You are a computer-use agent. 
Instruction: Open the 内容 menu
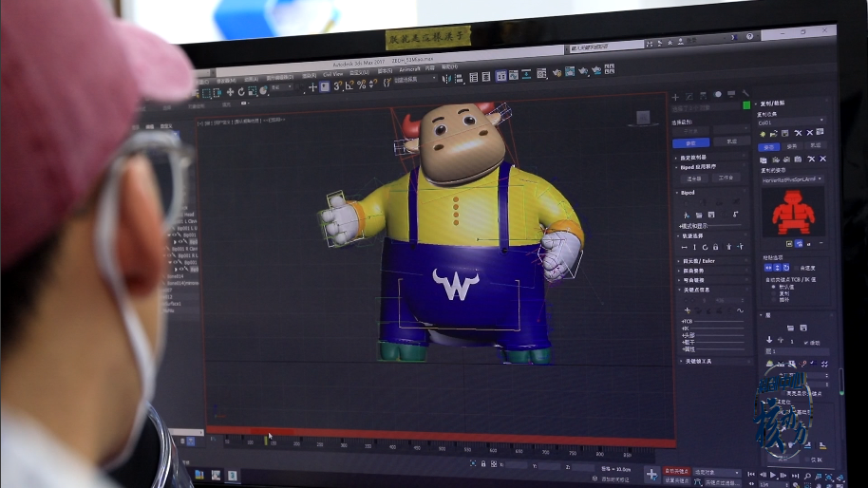430,68
